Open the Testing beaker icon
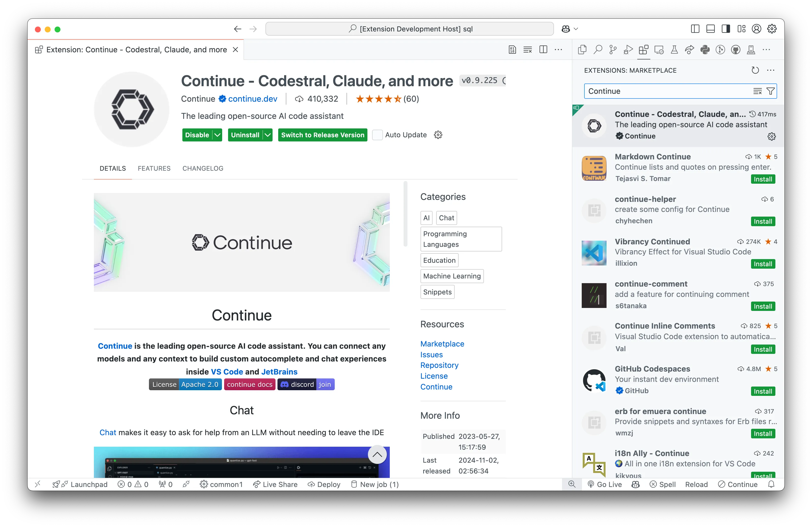The image size is (812, 527). (x=674, y=50)
